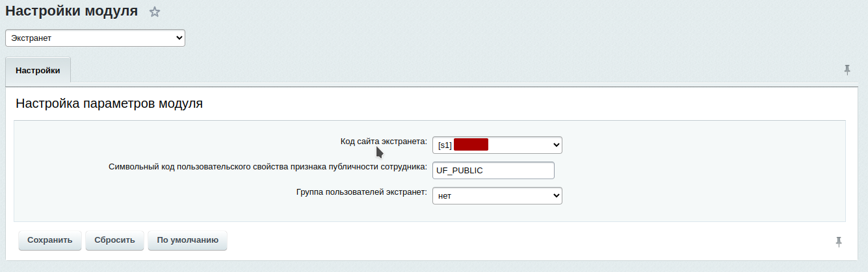Click the Настройки модуля page title
Viewport: 868px width, 272px height.
point(72,11)
